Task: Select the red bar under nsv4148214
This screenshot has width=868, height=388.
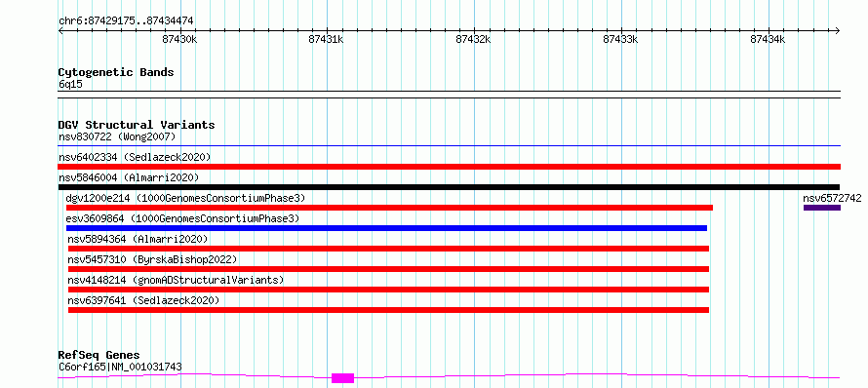Action: click(388, 290)
